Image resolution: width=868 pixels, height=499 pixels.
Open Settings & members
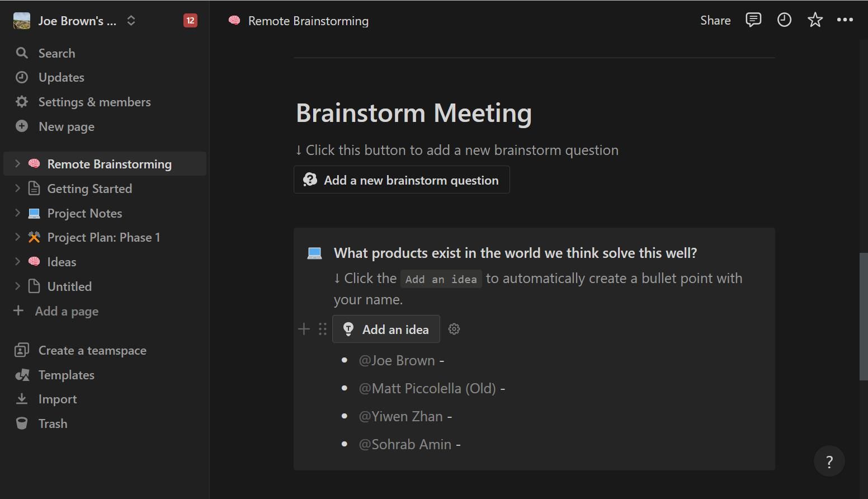point(94,102)
